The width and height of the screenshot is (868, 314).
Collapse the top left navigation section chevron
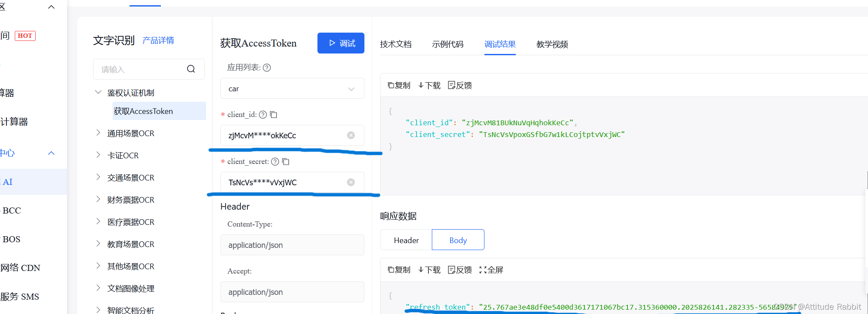(51, 7)
